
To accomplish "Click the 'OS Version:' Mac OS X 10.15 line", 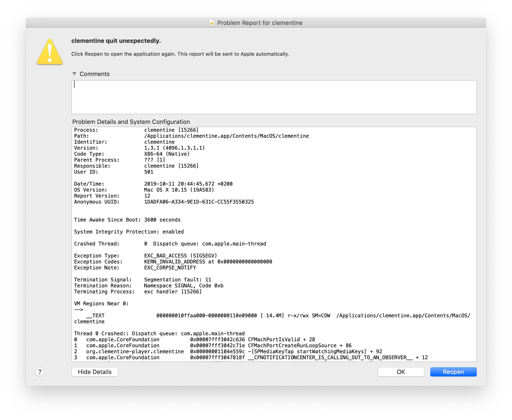I will (x=144, y=190).
